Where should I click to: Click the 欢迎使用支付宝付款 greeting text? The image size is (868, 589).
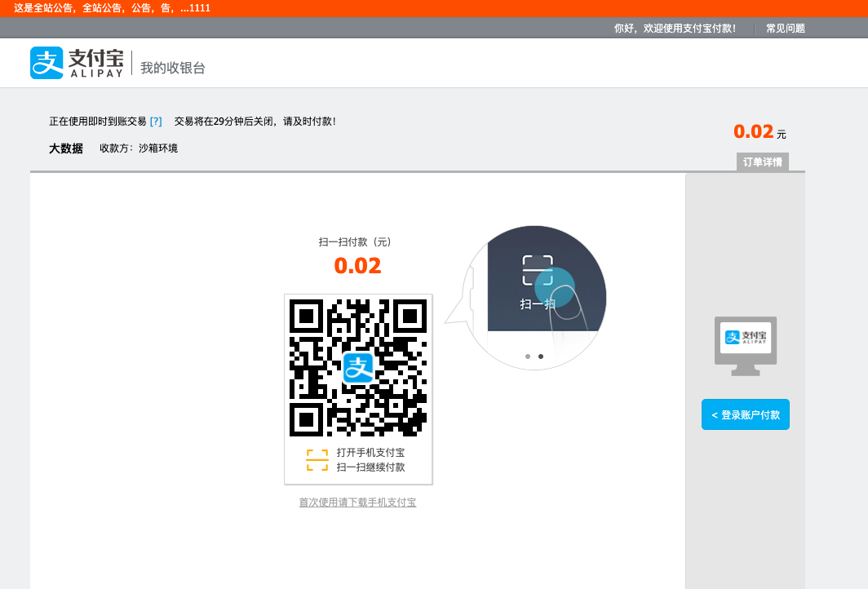point(675,28)
